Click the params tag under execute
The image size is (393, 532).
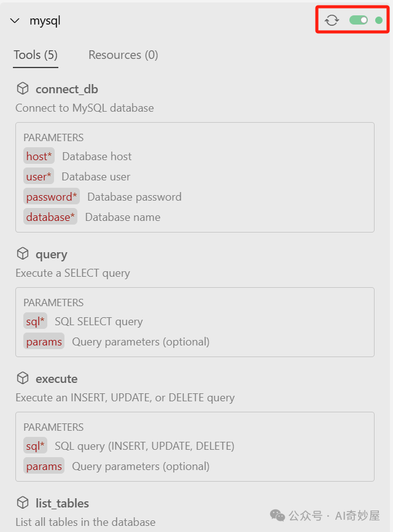click(x=44, y=466)
